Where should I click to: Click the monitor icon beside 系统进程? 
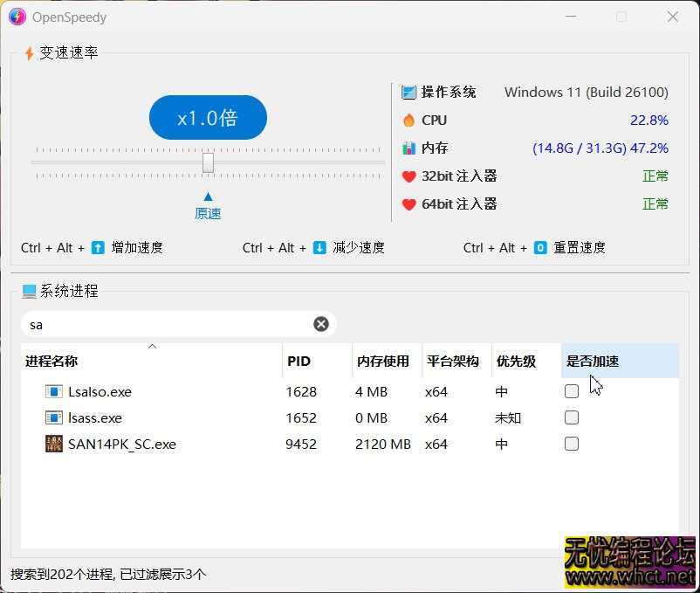pyautogui.click(x=29, y=291)
